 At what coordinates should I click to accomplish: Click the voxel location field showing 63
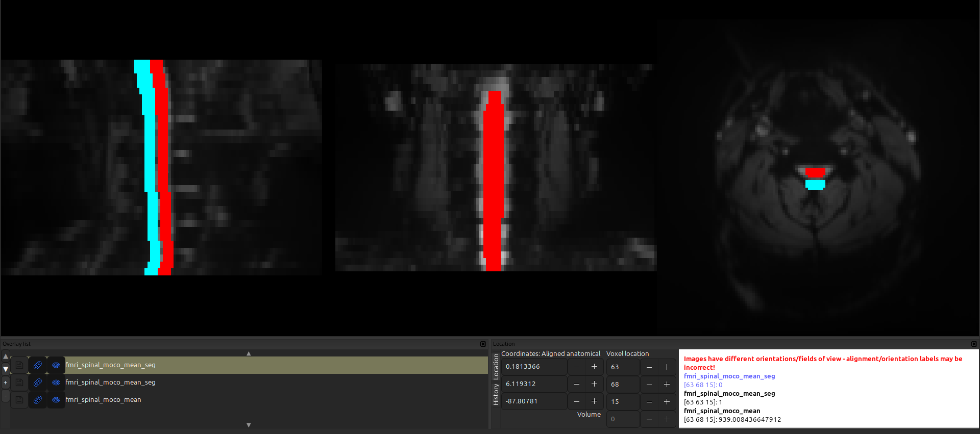coord(623,367)
